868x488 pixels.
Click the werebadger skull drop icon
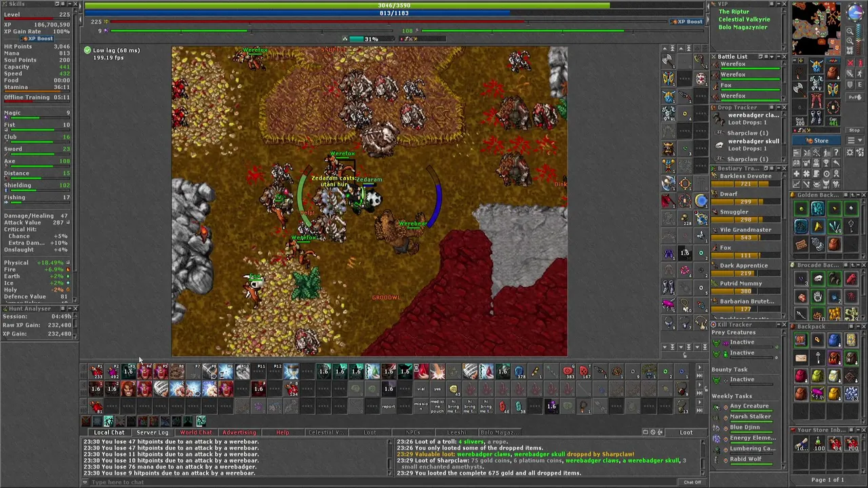[x=719, y=144]
